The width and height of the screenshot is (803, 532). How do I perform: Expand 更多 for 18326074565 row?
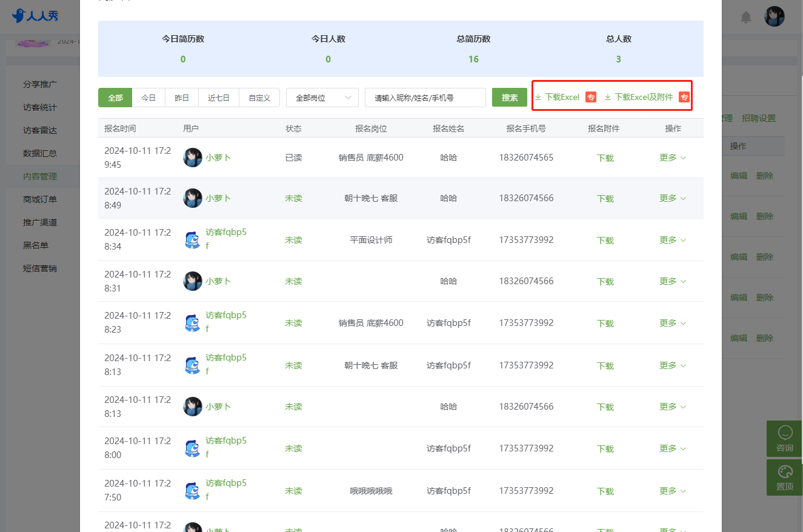tap(673, 158)
